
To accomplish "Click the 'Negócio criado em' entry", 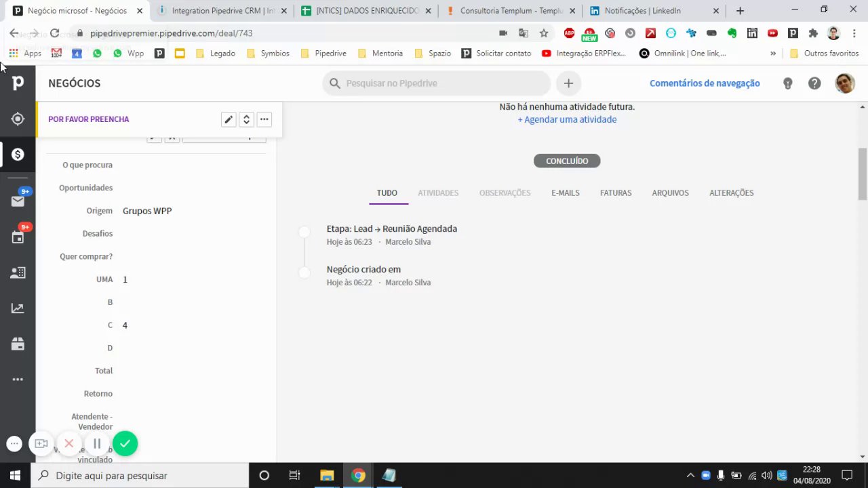I will pos(363,270).
